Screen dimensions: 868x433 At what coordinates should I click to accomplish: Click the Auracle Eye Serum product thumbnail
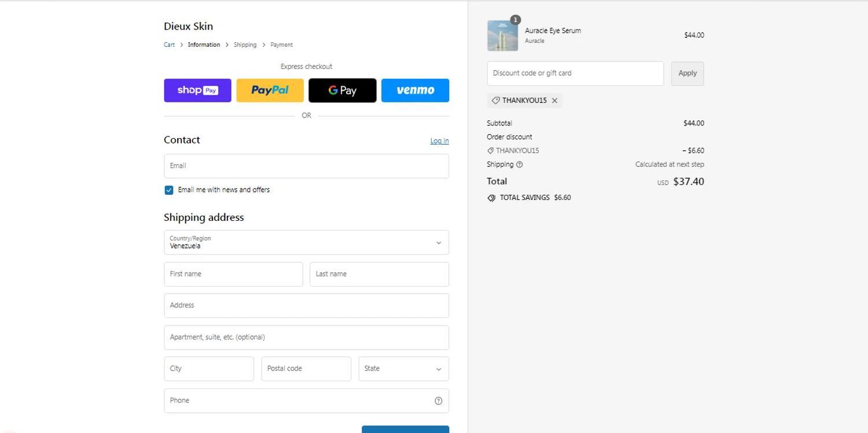(x=502, y=35)
